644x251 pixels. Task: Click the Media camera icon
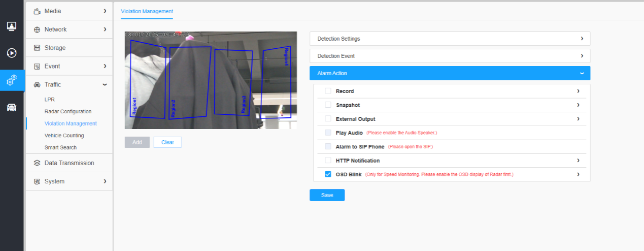(37, 11)
